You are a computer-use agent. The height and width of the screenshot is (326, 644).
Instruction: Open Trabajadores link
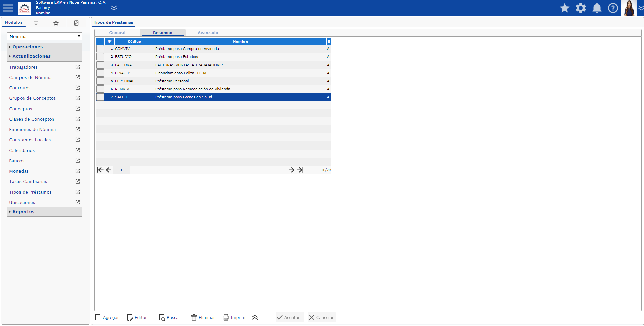24,67
